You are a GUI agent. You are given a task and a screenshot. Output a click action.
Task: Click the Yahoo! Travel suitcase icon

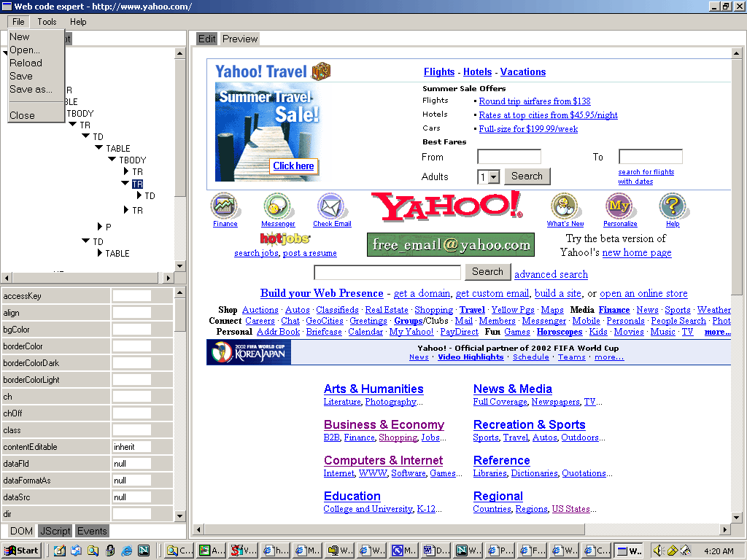click(321, 71)
